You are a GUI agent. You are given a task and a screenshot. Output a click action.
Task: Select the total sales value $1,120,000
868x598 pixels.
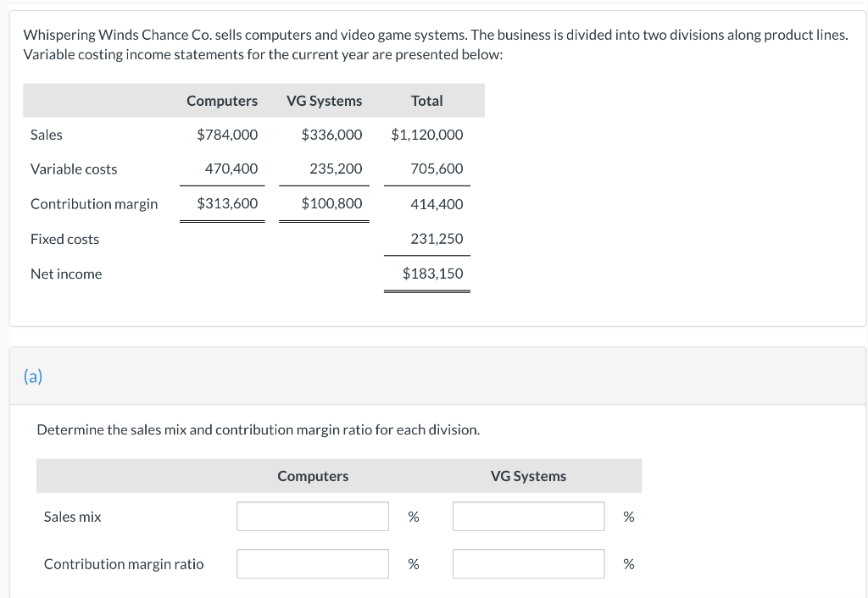427,135
